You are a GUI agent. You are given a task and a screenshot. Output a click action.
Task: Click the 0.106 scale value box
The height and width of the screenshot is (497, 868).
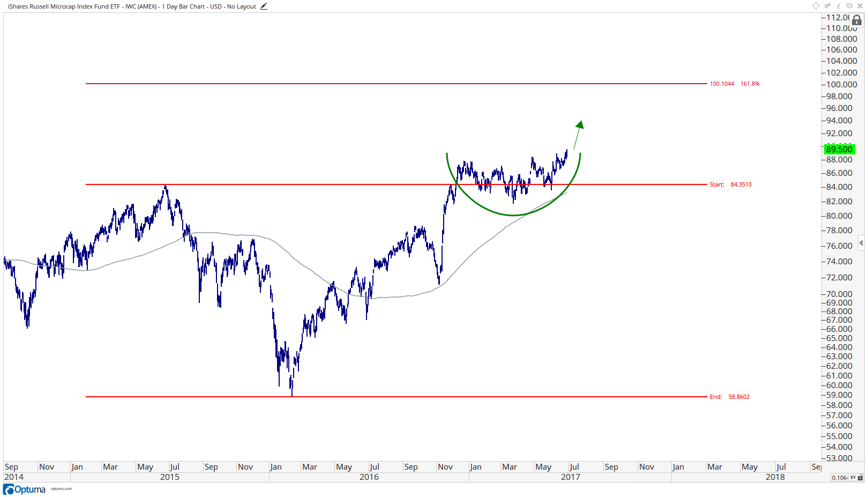click(839, 477)
